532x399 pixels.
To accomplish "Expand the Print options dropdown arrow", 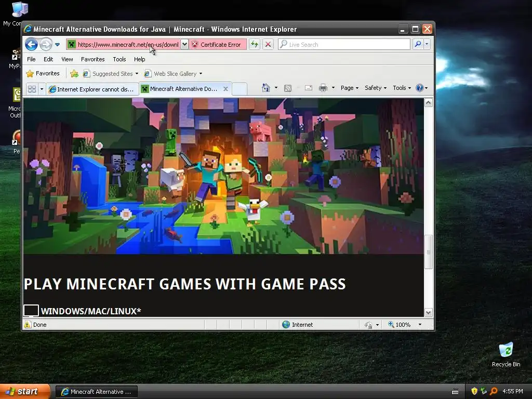I will 333,88.
